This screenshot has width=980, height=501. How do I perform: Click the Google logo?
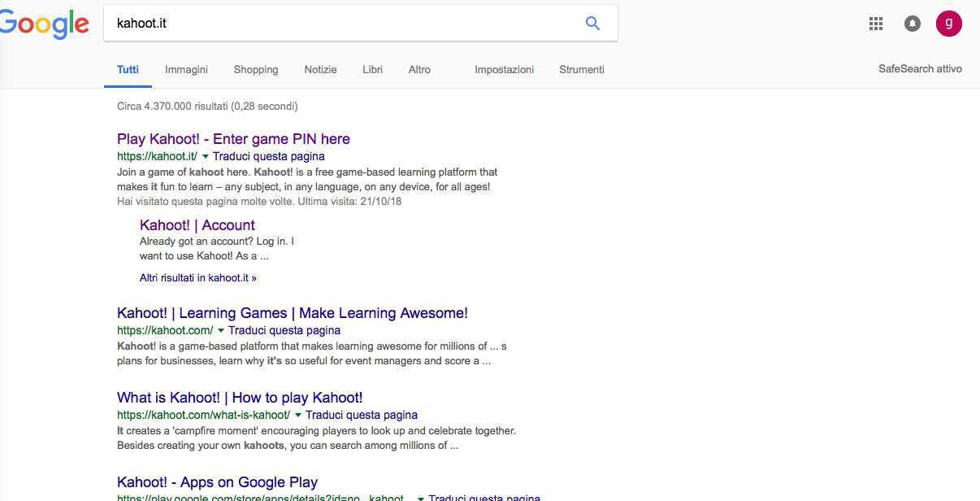43,24
